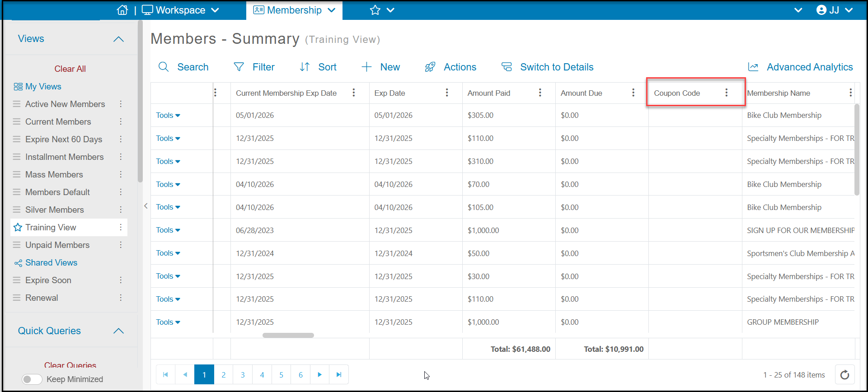The width and height of the screenshot is (868, 392).
Task: Go to the home icon
Action: (x=122, y=10)
